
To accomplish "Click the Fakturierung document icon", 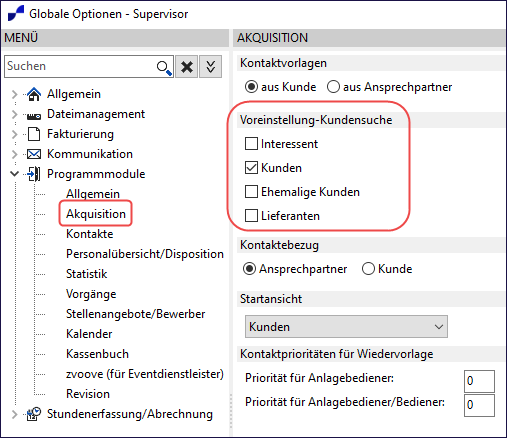I will click(34, 134).
